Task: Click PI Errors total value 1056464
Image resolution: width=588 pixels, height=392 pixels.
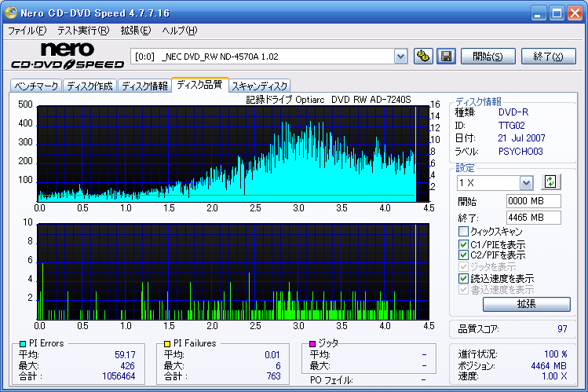Action: pyautogui.click(x=119, y=376)
